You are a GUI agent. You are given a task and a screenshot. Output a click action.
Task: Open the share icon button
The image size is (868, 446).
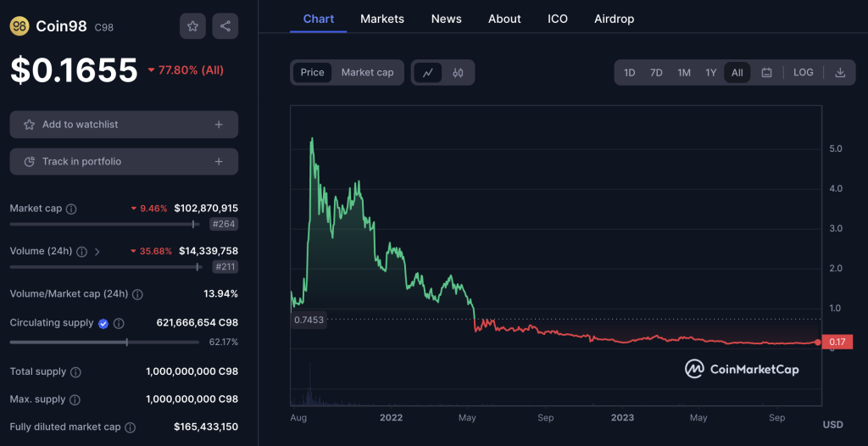click(x=225, y=26)
